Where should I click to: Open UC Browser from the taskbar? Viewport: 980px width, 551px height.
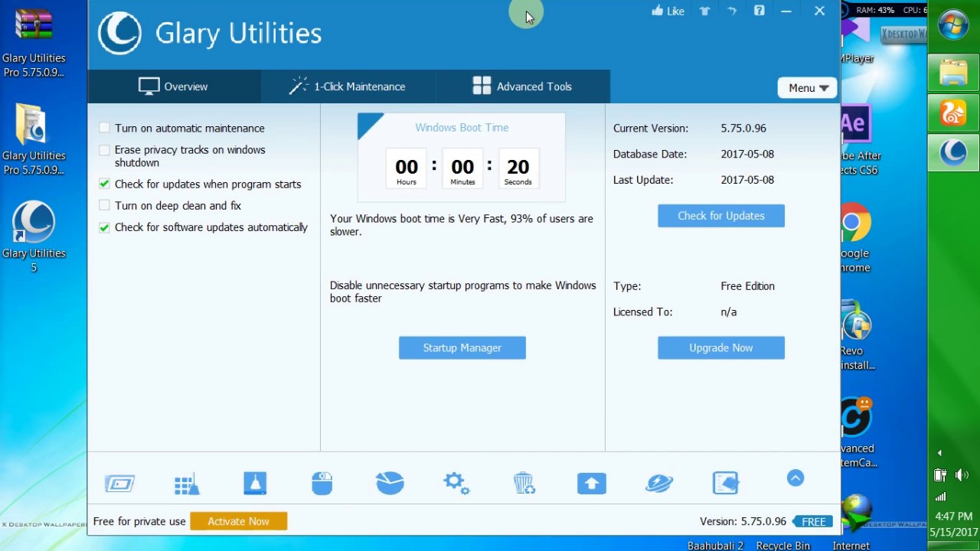coord(953,112)
